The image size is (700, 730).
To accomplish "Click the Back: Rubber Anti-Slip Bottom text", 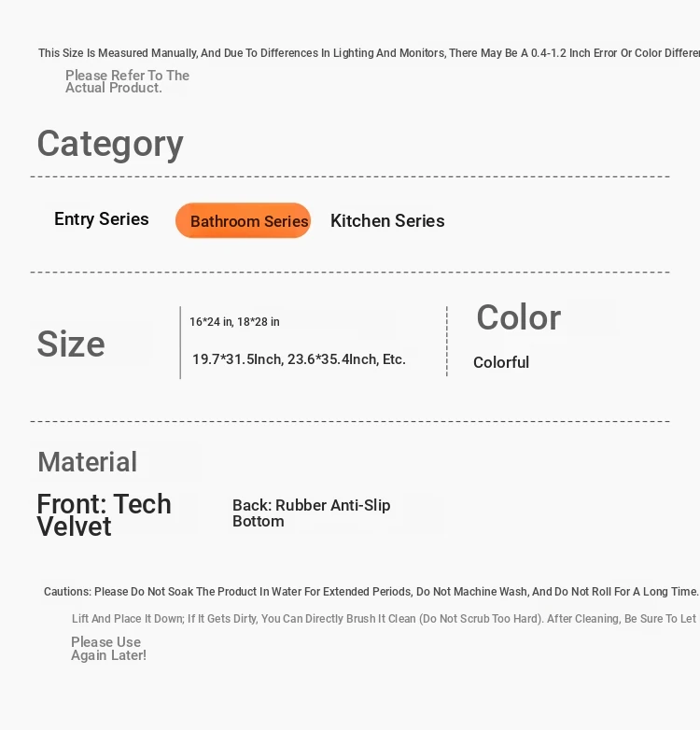I will coord(312,513).
